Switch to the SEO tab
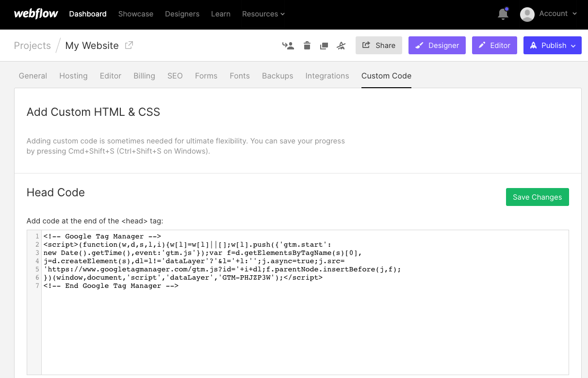The image size is (588, 378). point(175,76)
